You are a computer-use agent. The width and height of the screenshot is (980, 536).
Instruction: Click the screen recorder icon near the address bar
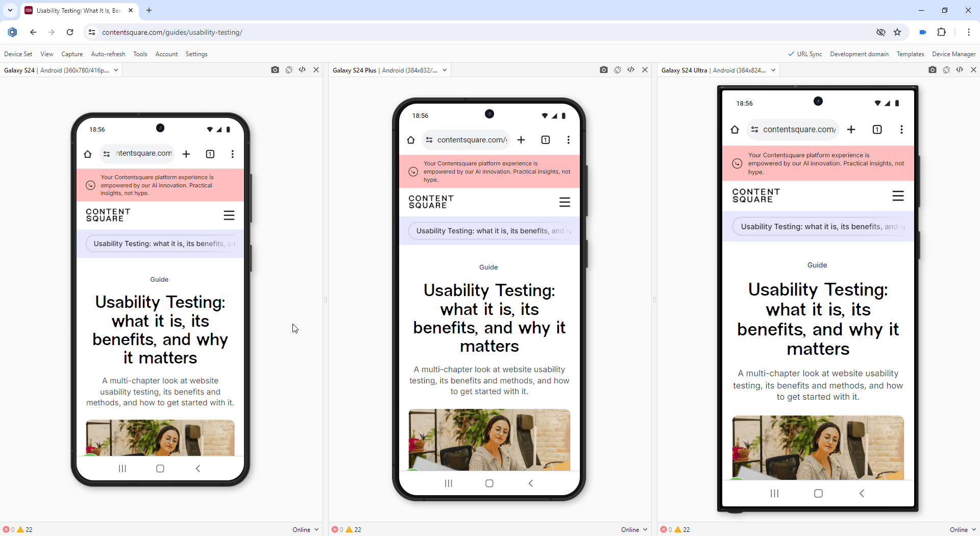(922, 32)
